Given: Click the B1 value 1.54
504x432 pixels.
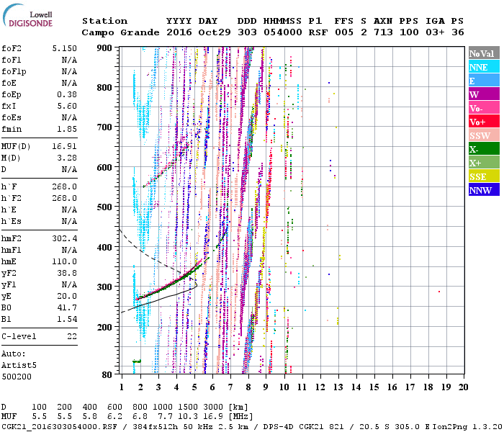Looking at the screenshot, I should click(67, 319).
